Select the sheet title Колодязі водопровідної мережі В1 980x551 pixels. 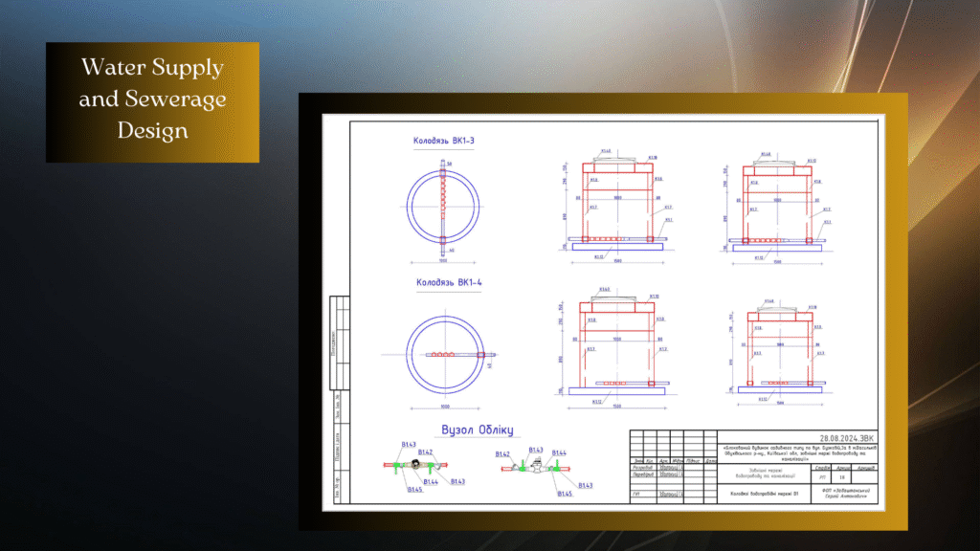point(763,495)
